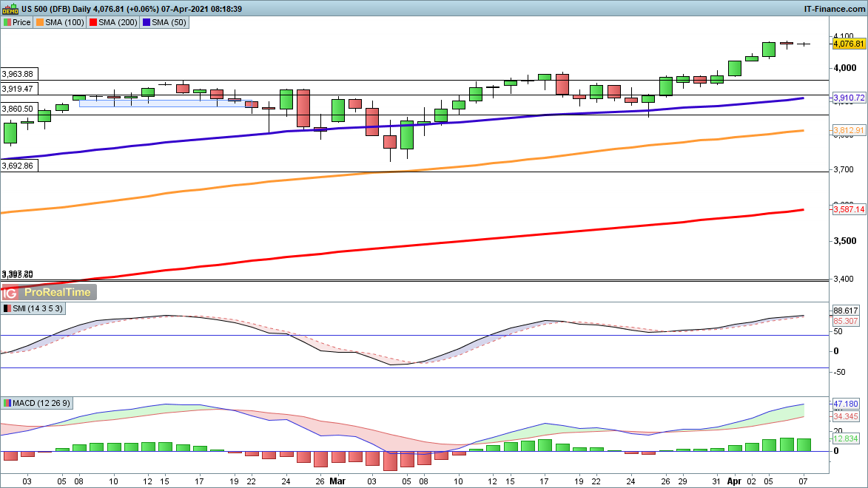This screenshot has height=488, width=868.
Task: Click the red SMA (200) color swatch
Action: click(x=93, y=22)
